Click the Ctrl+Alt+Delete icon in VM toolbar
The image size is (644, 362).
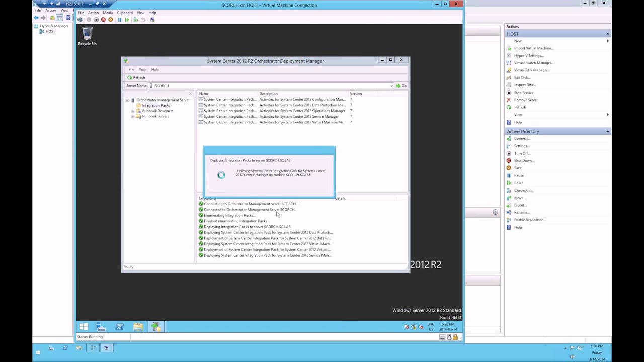click(x=80, y=20)
